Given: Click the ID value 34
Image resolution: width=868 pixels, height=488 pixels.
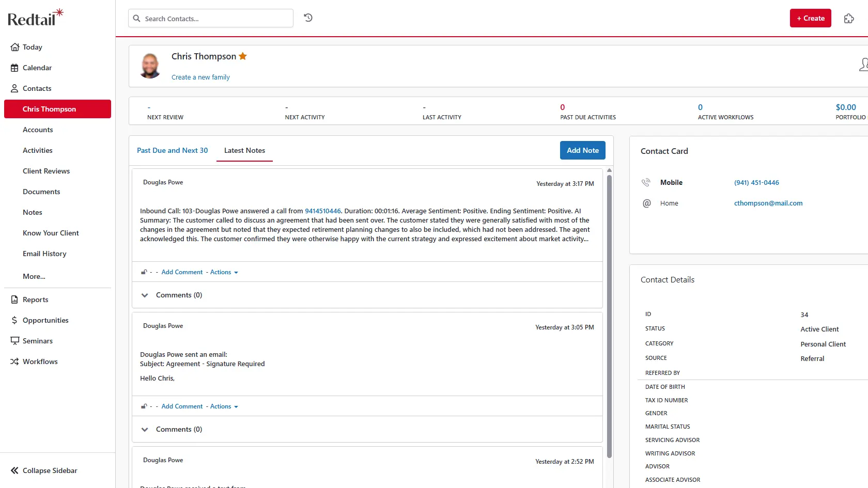Looking at the screenshot, I should tap(804, 315).
